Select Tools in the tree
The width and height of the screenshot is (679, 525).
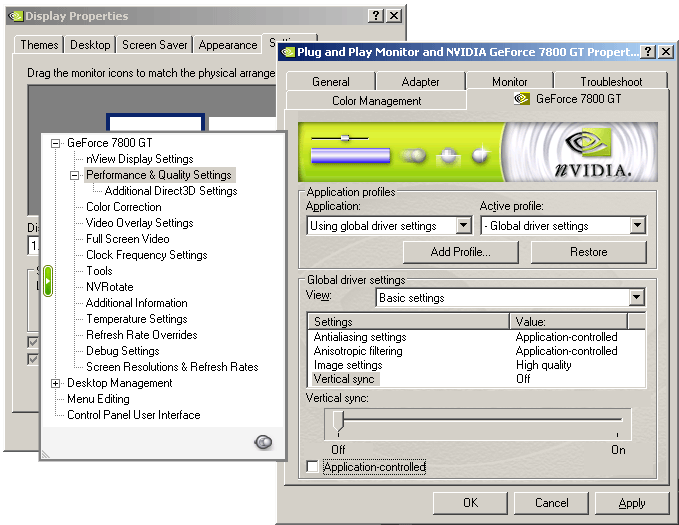click(99, 271)
